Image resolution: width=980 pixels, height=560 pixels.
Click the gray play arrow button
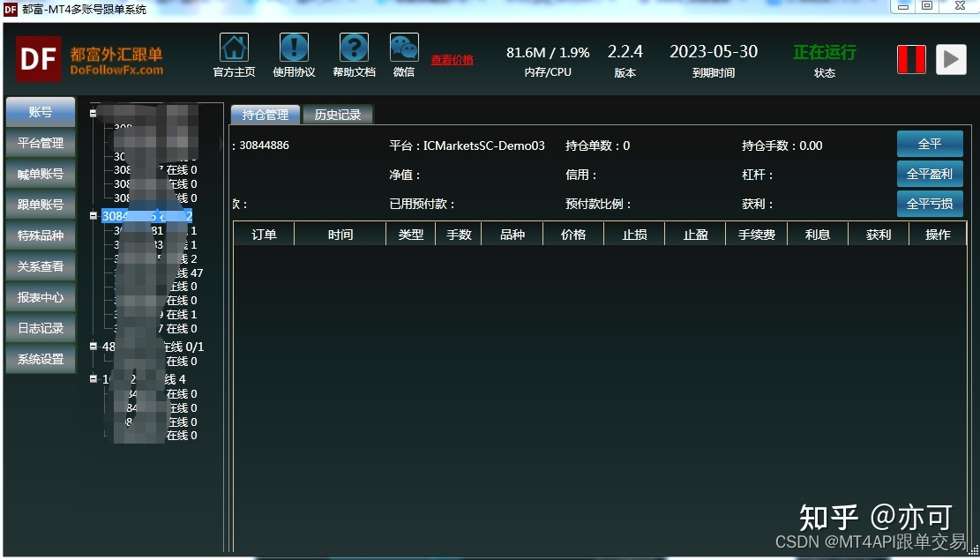coord(951,60)
